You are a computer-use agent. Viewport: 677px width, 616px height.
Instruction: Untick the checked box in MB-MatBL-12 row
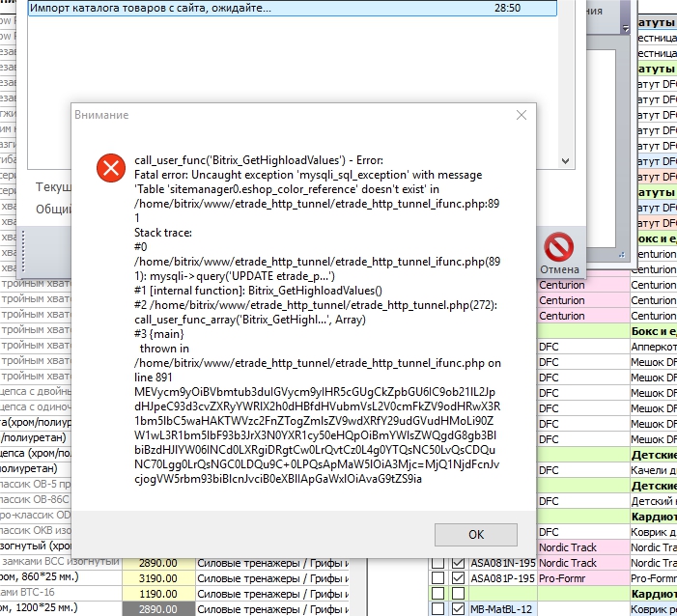[458, 609]
